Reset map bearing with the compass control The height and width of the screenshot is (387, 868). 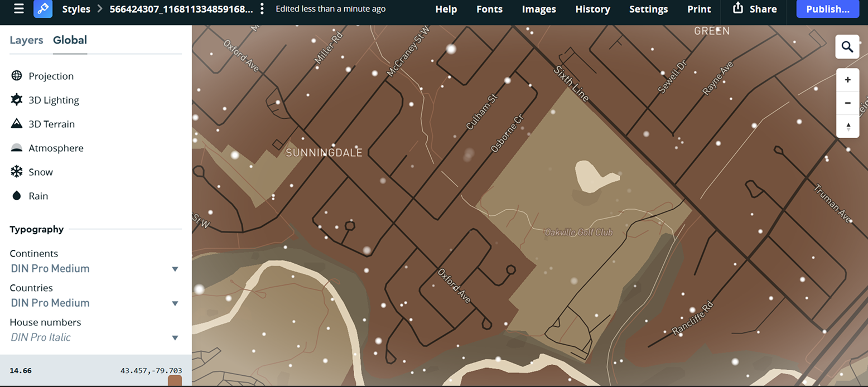pos(847,127)
